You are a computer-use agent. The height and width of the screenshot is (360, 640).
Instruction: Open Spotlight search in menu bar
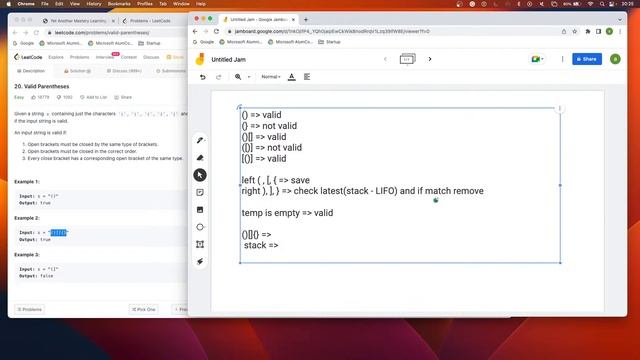tap(602, 4)
